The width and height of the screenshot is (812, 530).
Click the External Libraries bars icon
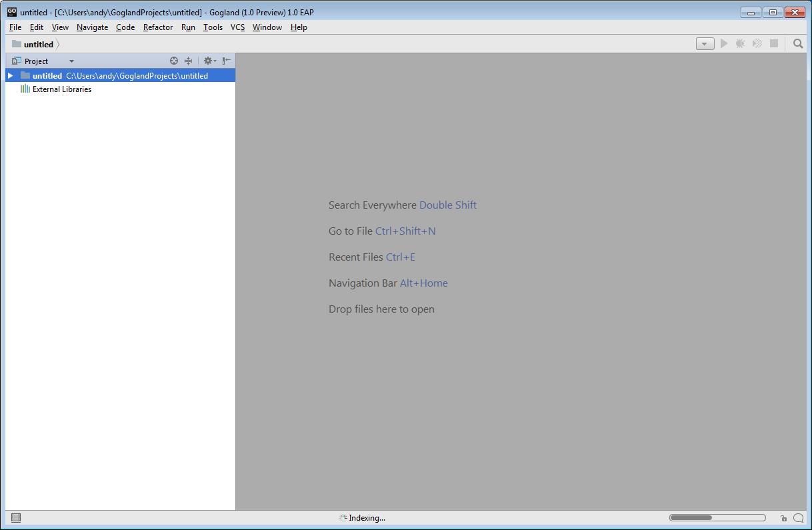[25, 89]
